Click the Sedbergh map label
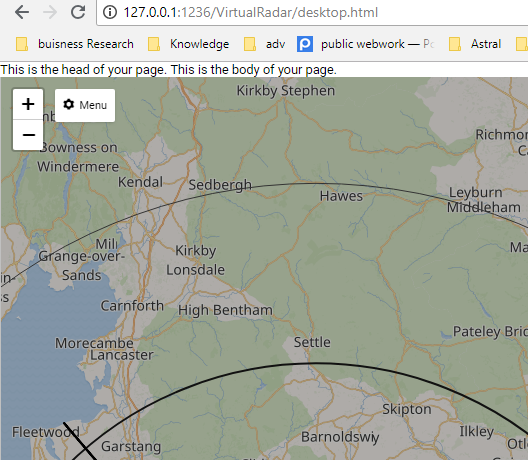This screenshot has width=528, height=460. click(220, 185)
